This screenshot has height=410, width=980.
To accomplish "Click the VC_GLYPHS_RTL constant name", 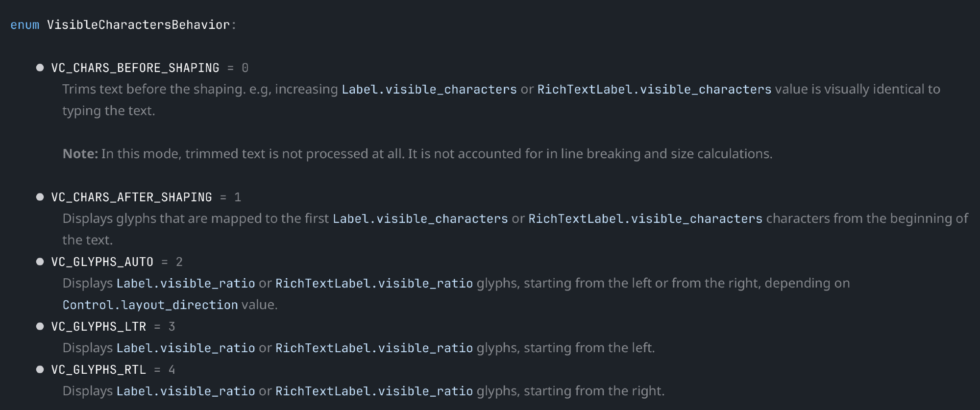I will 98,370.
